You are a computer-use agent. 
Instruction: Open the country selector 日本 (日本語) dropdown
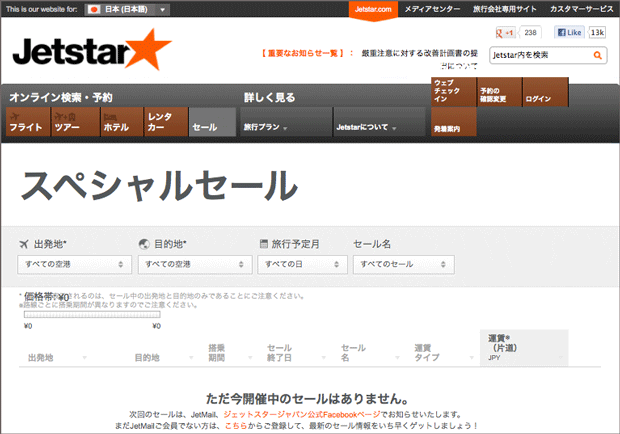tap(127, 9)
